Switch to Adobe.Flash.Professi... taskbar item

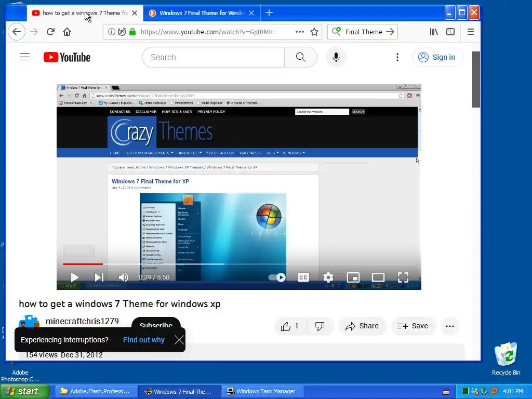pos(95,392)
